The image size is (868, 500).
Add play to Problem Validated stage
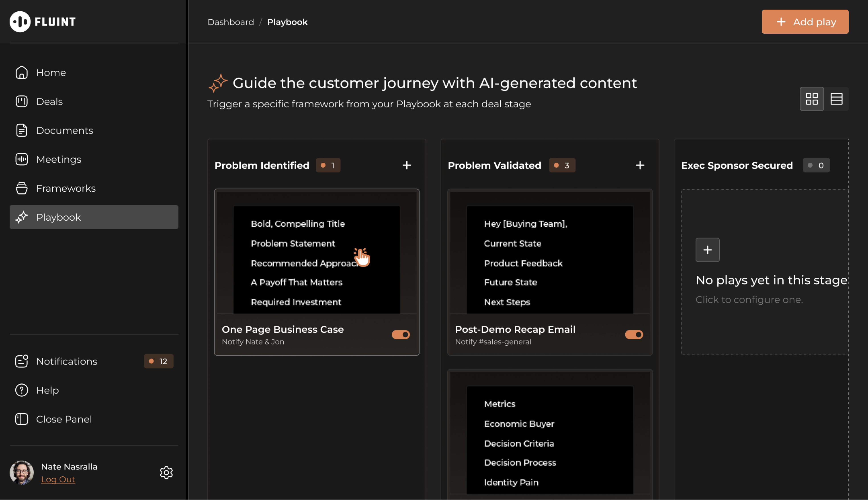point(640,165)
